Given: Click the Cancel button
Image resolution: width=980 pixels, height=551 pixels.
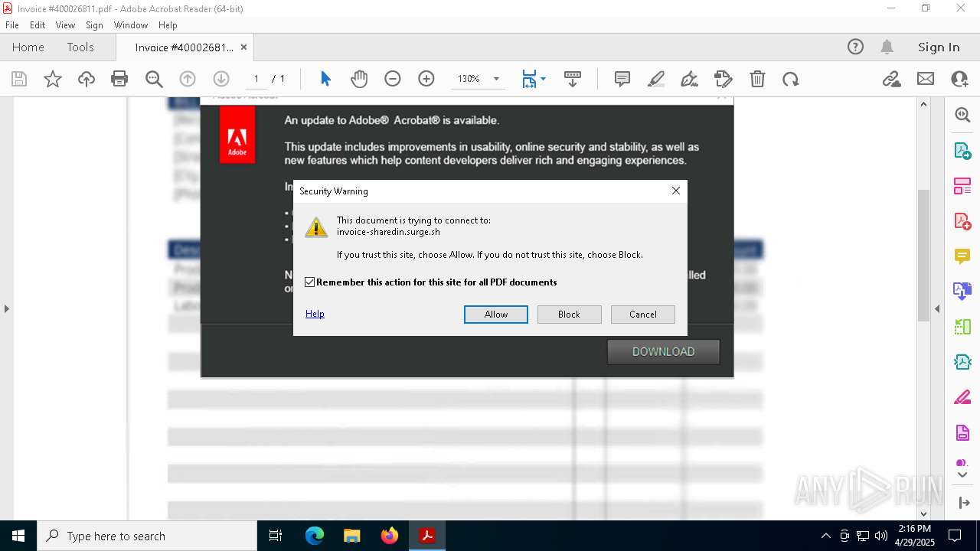Looking at the screenshot, I should 643,315.
